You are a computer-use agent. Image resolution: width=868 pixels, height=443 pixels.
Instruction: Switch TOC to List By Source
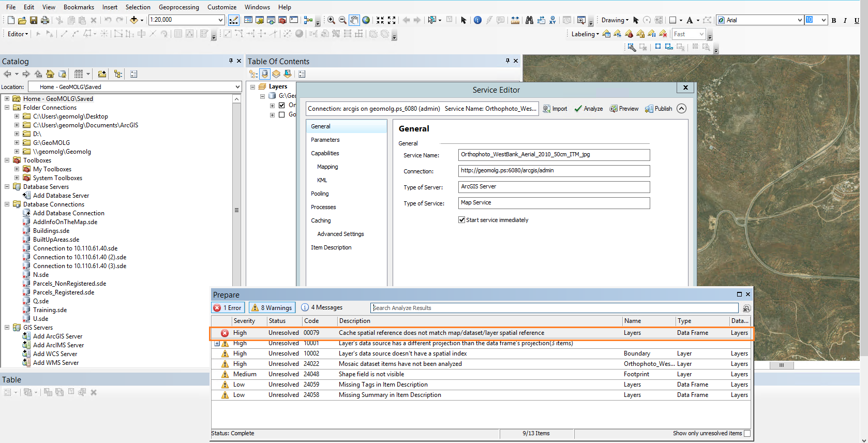point(265,74)
